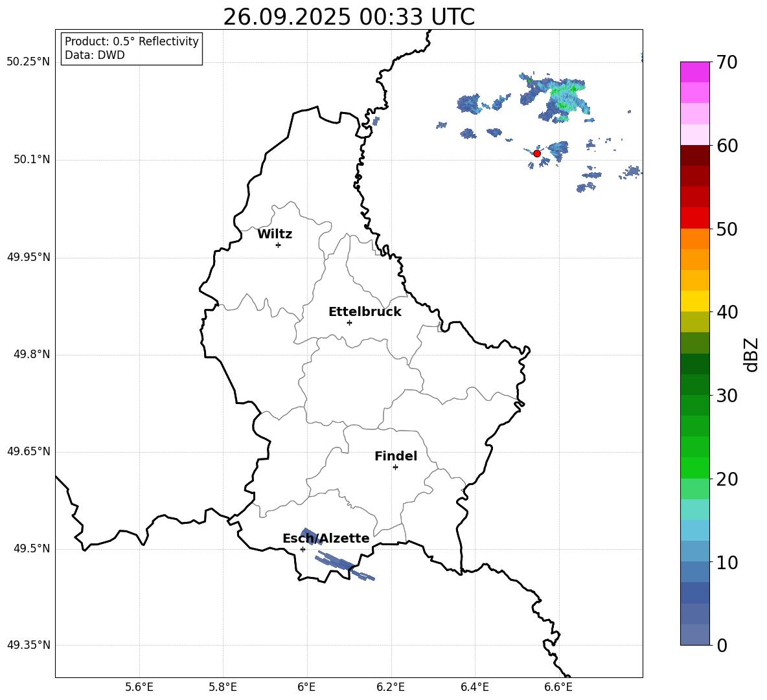Click the 6.4°E longitude label
Image resolution: width=767 pixels, height=700 pixels.
pyautogui.click(x=474, y=687)
